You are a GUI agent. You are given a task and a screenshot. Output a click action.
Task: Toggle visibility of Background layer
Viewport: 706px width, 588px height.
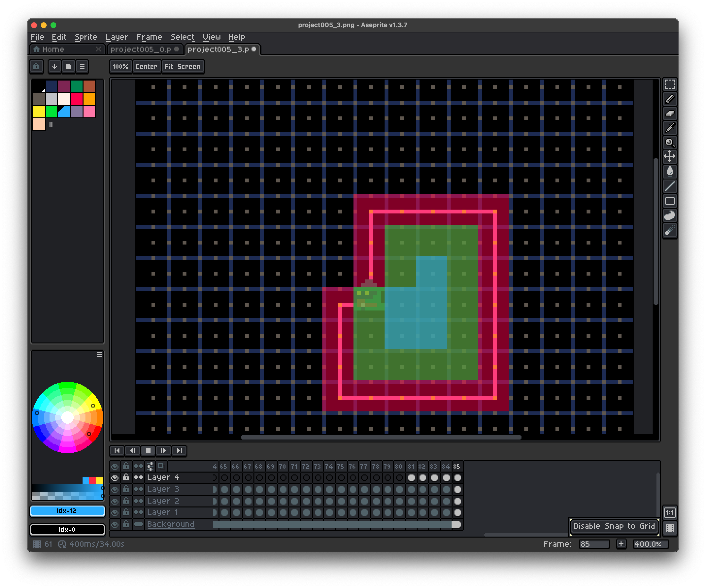[115, 524]
